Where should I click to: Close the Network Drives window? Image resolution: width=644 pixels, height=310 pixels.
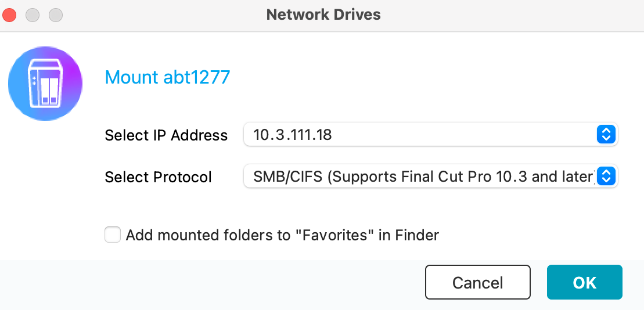click(x=9, y=15)
